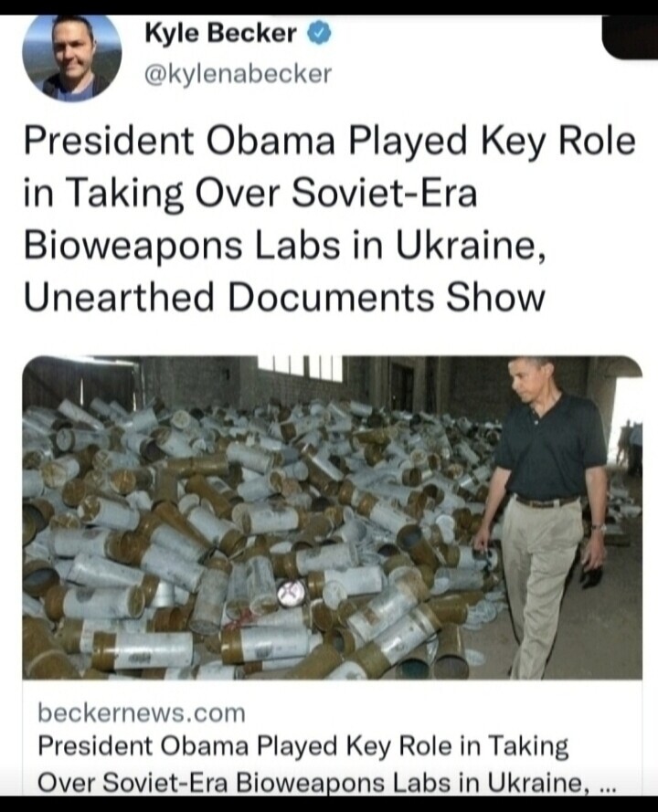Tap the dark button at top right

(630, 37)
